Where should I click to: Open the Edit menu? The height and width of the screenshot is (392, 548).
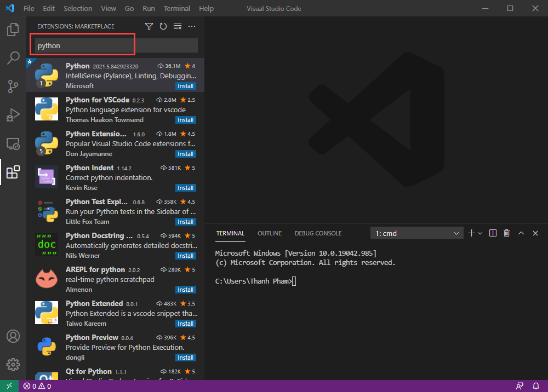click(x=49, y=8)
